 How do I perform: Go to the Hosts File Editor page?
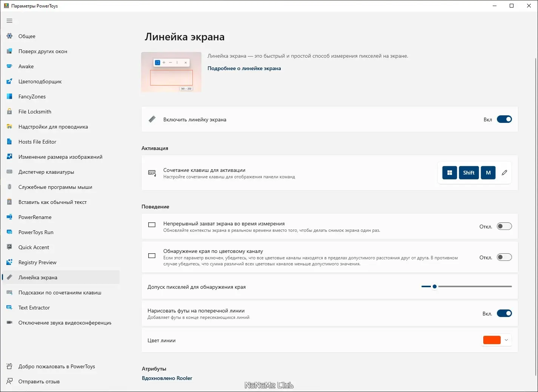(x=37, y=142)
